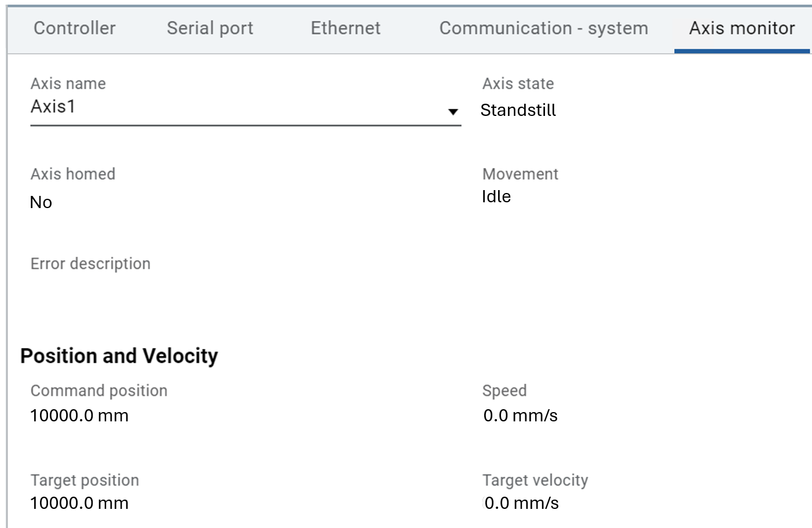The width and height of the screenshot is (812, 528).
Task: Click the Axis state label
Action: tap(518, 83)
